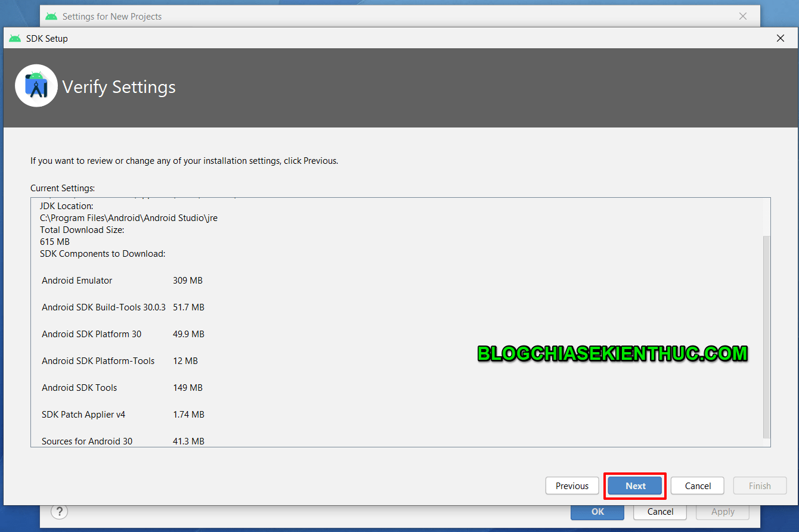Select the Sources for Android 30 row
The height and width of the screenshot is (532, 799).
coord(123,441)
